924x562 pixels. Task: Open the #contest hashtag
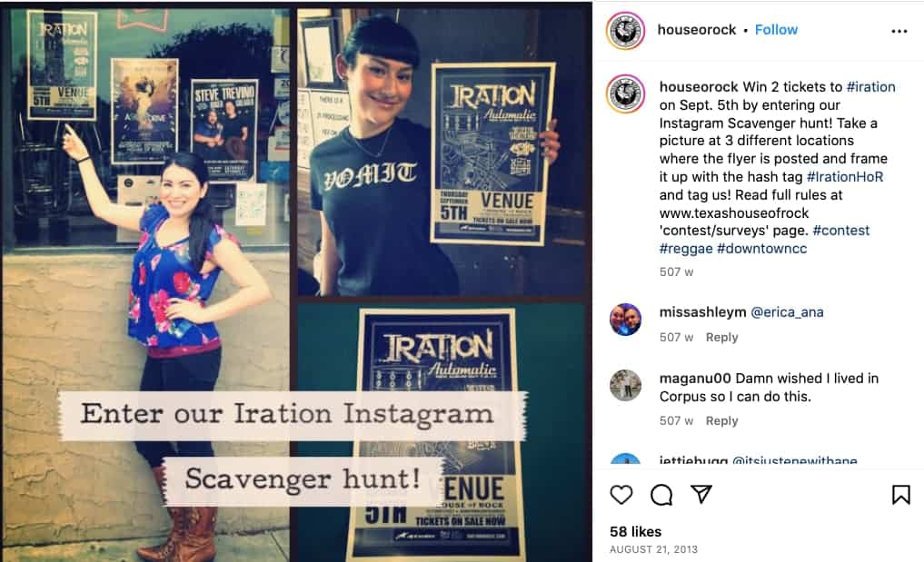tap(841, 231)
